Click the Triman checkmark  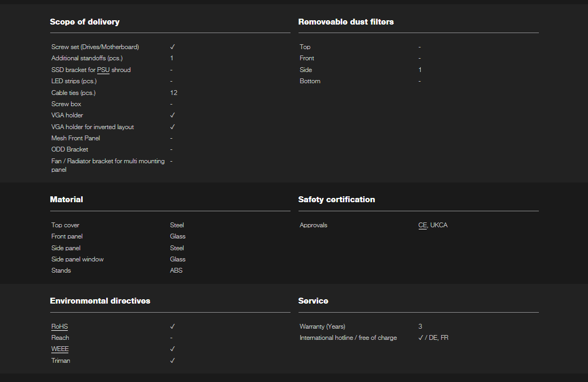click(x=173, y=361)
